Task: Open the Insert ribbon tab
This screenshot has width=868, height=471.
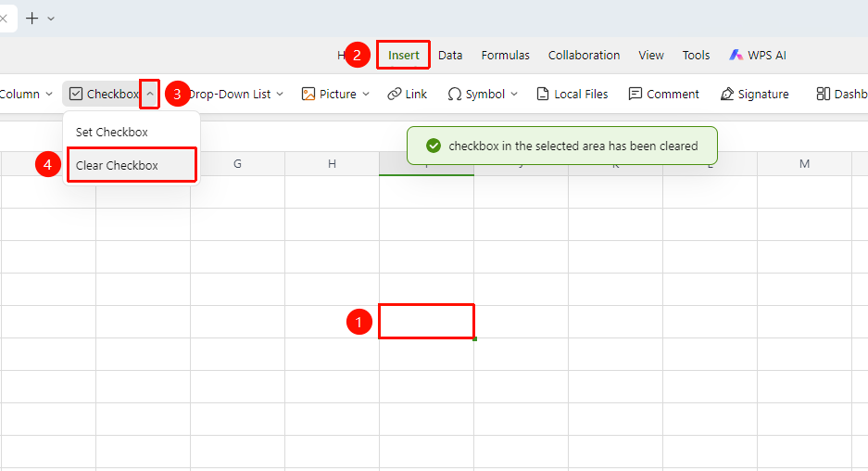Action: (404, 56)
